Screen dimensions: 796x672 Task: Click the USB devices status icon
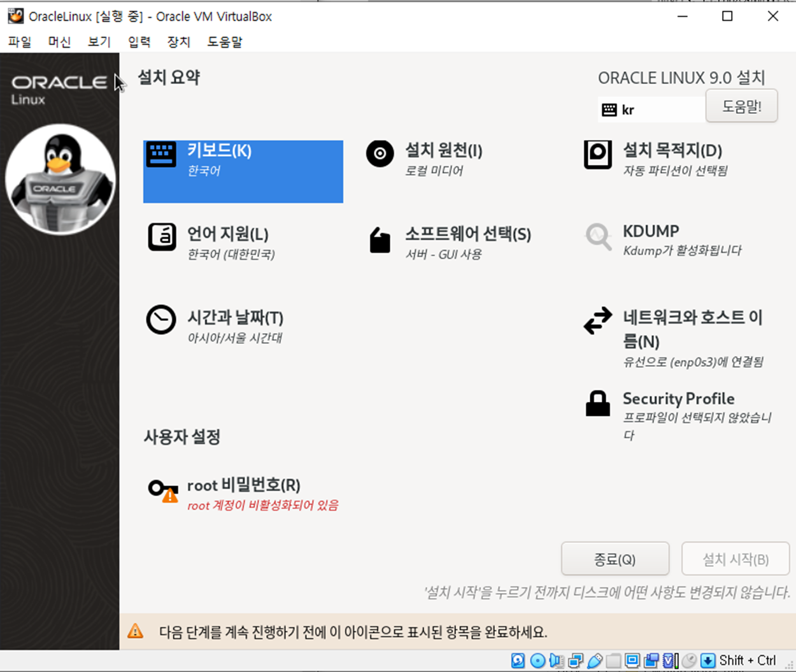pos(595,661)
